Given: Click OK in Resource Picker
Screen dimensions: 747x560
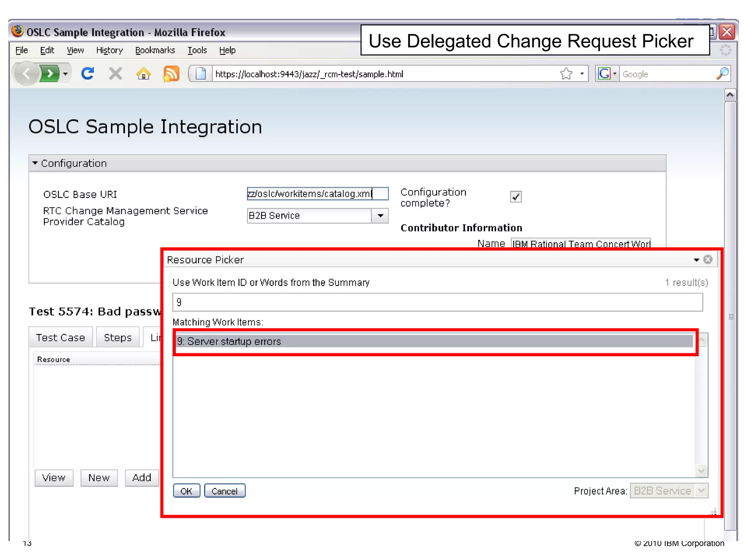Looking at the screenshot, I should (x=186, y=491).
